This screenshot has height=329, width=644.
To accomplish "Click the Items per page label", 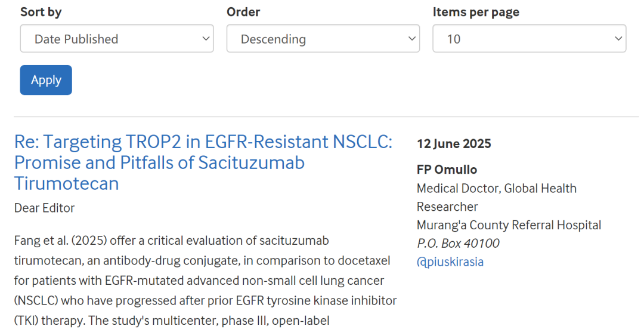I will coord(476,12).
